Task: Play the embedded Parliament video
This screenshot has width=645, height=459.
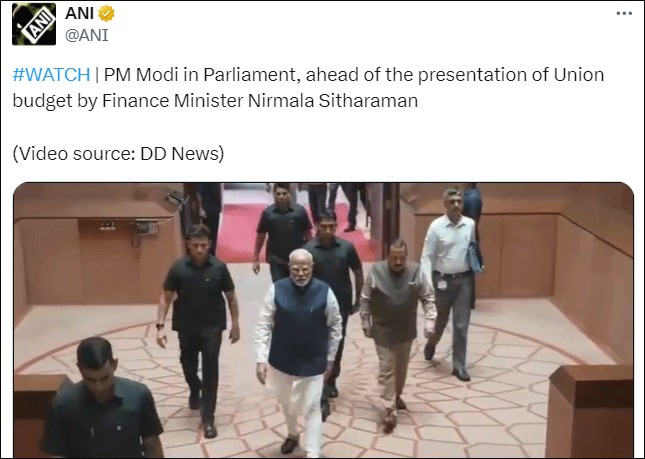Action: (x=323, y=320)
